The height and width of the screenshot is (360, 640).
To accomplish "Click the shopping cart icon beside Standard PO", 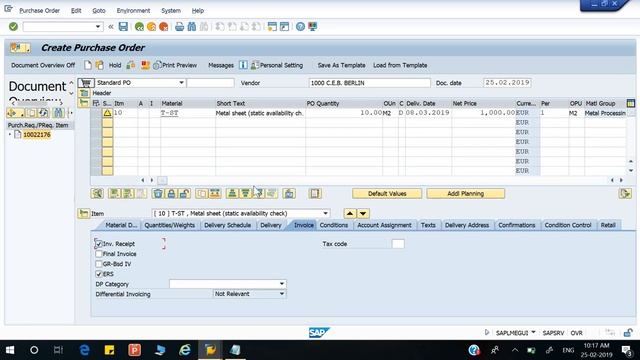I will pyautogui.click(x=86, y=83).
